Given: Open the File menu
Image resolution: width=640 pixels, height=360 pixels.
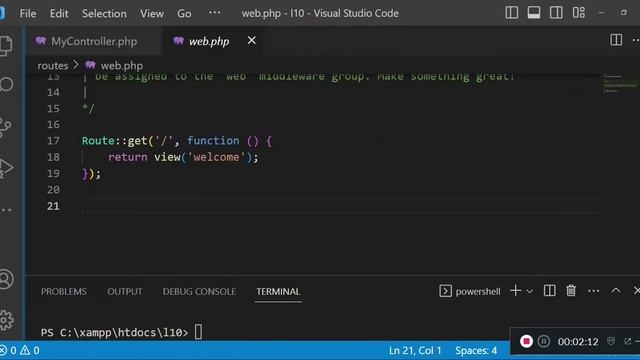Looking at the screenshot, I should tap(28, 13).
